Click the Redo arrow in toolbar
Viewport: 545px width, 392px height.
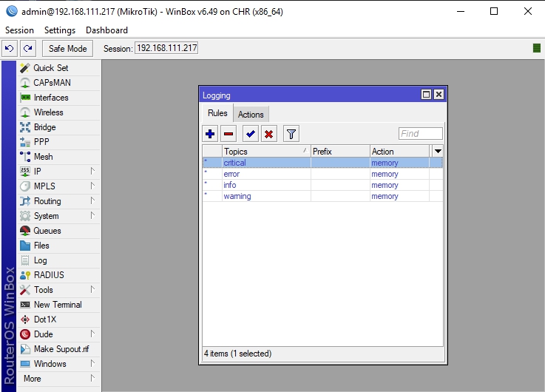(x=28, y=48)
